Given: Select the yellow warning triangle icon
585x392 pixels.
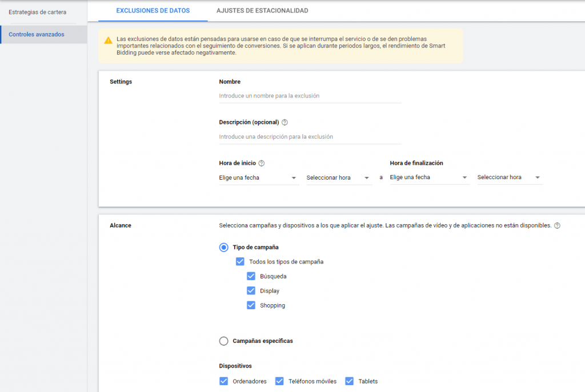Looking at the screenshot, I should (108, 41).
